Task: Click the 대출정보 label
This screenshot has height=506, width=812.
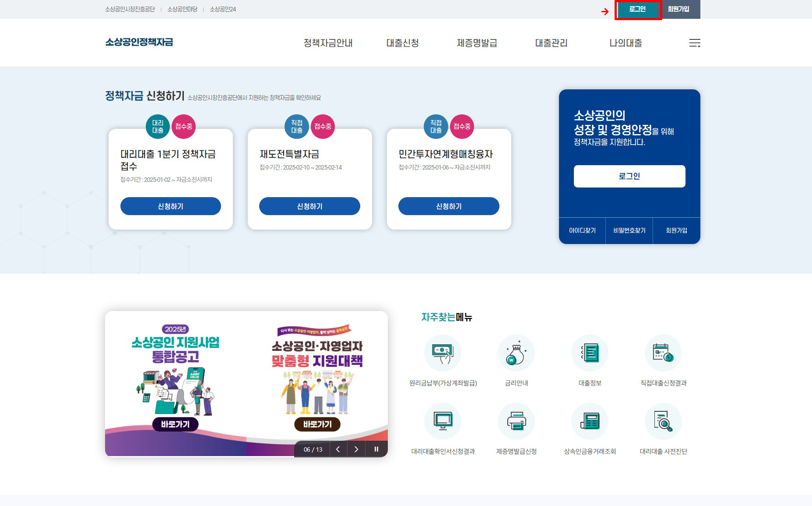Action: click(x=590, y=383)
